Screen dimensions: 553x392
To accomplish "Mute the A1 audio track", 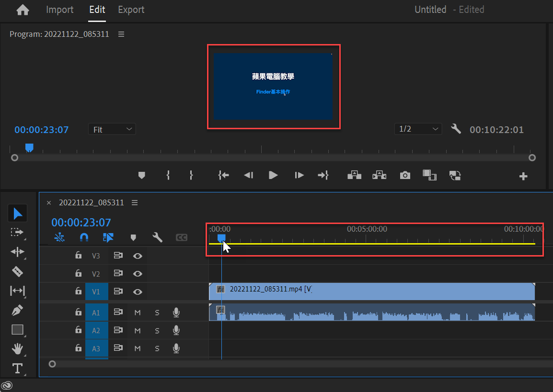I will (138, 313).
